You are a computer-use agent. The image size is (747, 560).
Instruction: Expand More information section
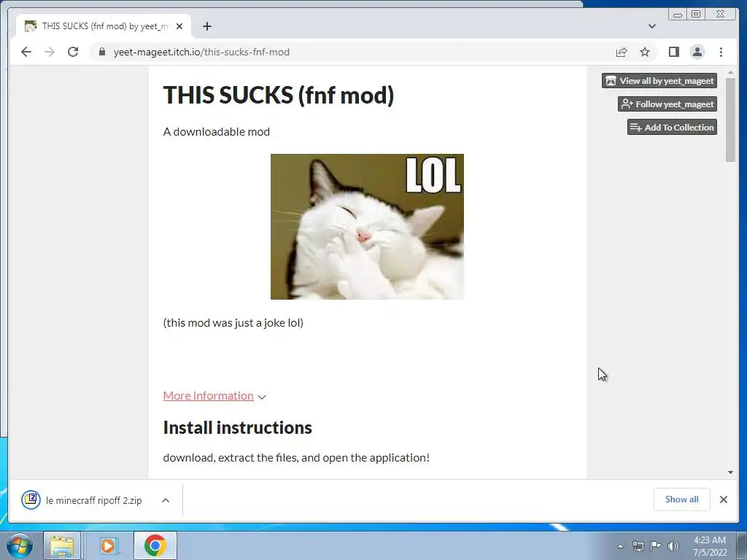pyautogui.click(x=208, y=396)
